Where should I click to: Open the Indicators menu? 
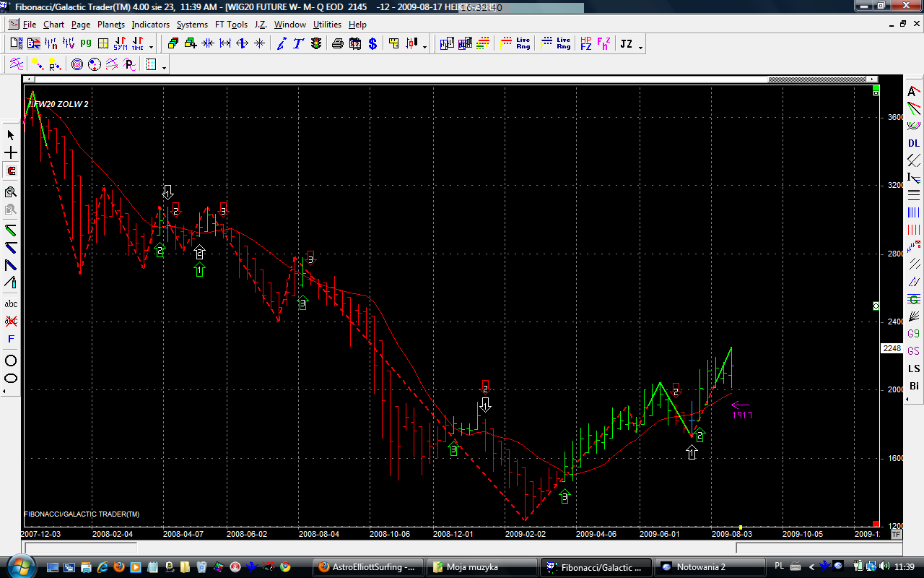[x=150, y=24]
